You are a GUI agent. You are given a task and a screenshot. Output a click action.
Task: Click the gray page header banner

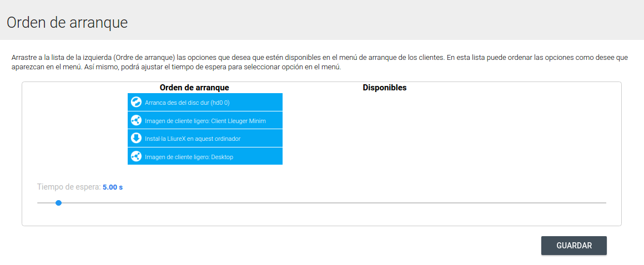[x=389, y=20]
